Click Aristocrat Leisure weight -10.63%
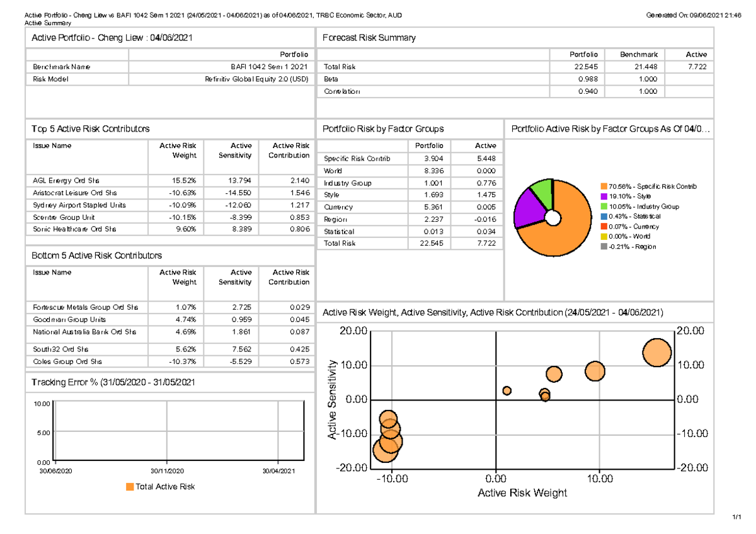 (x=185, y=193)
